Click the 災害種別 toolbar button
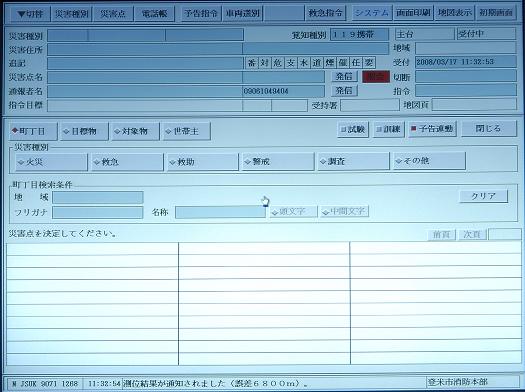Image resolution: width=525 pixels, height=392 pixels. [71, 14]
